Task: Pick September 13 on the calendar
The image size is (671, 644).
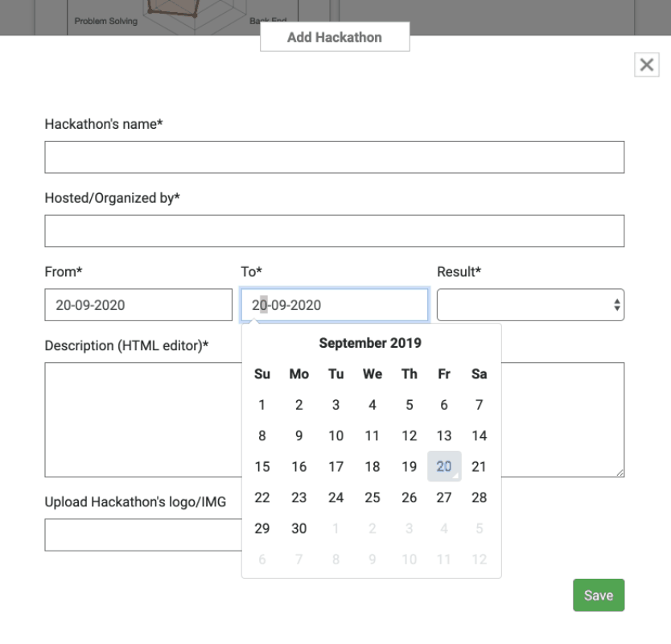Action: (444, 436)
